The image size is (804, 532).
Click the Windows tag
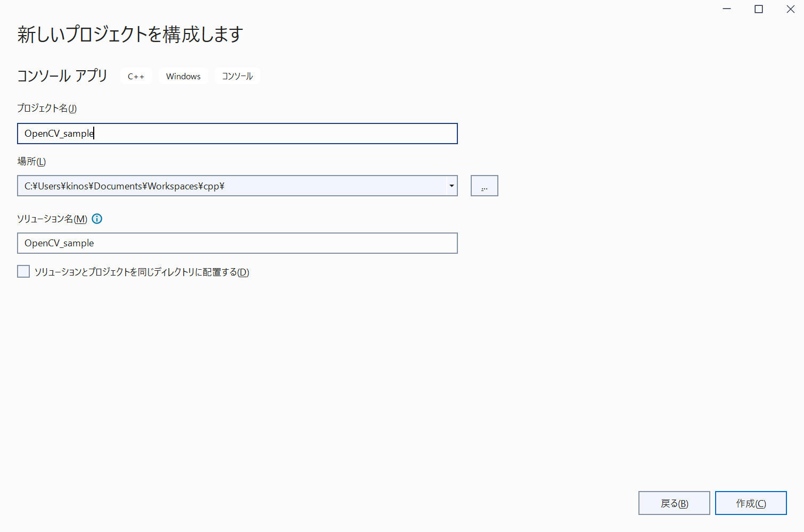tap(183, 77)
